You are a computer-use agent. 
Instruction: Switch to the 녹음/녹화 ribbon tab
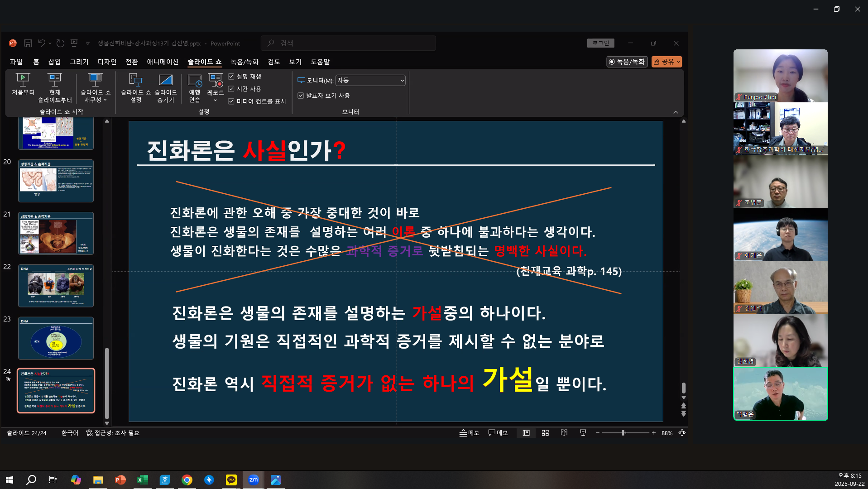click(x=245, y=62)
